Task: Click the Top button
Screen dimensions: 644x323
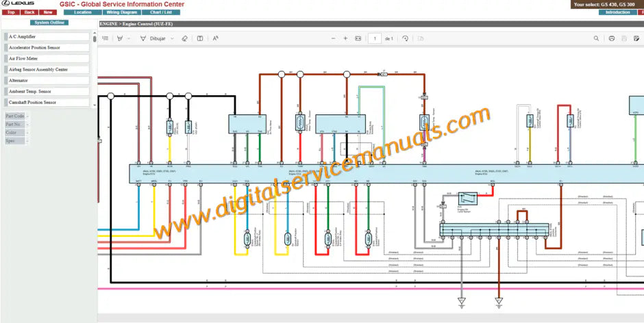Action: tap(11, 12)
